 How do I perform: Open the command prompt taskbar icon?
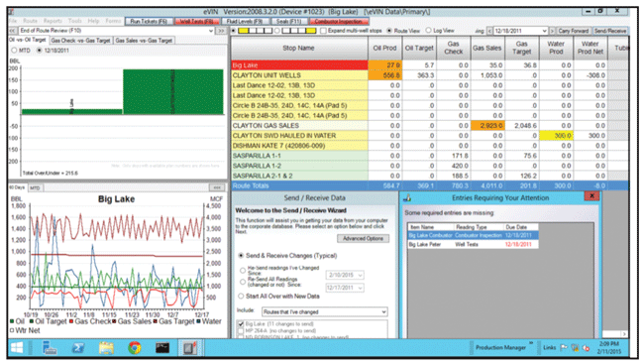(162, 348)
